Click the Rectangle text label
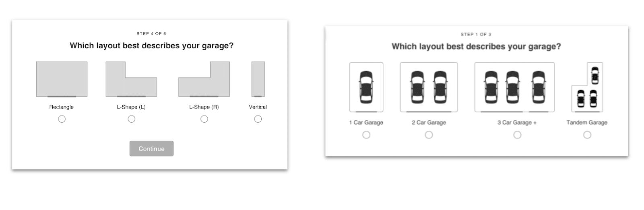The image size is (644, 210). tap(62, 107)
